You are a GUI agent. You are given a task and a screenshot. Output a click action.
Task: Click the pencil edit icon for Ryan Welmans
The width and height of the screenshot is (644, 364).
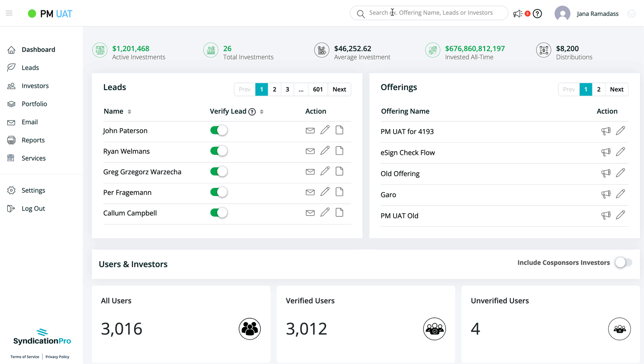(x=325, y=151)
